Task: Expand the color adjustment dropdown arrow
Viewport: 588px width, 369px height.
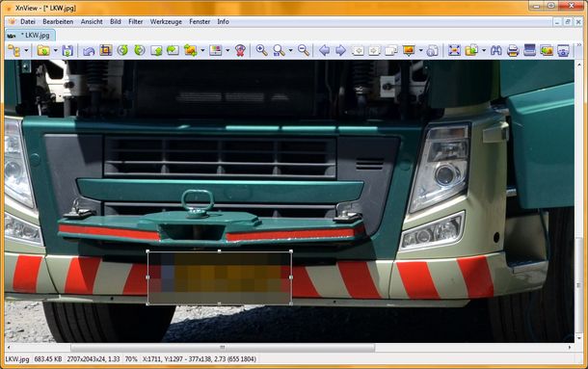Action: (227, 50)
